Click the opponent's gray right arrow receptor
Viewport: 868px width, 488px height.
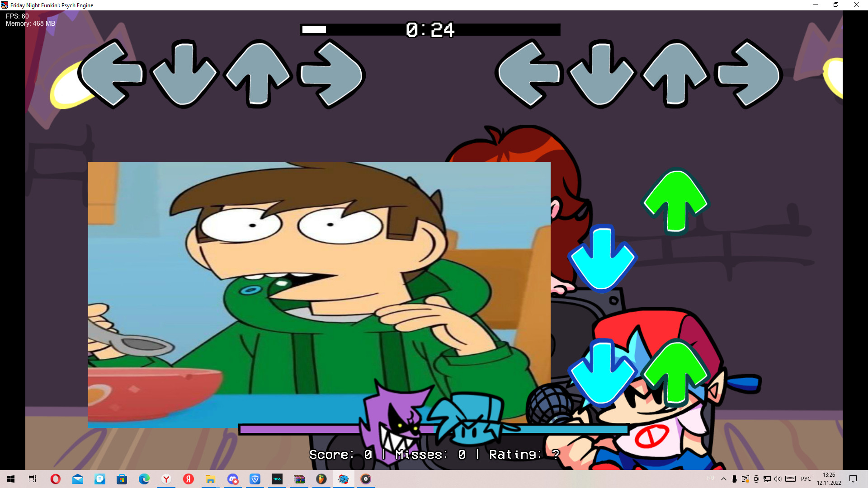[331, 74]
